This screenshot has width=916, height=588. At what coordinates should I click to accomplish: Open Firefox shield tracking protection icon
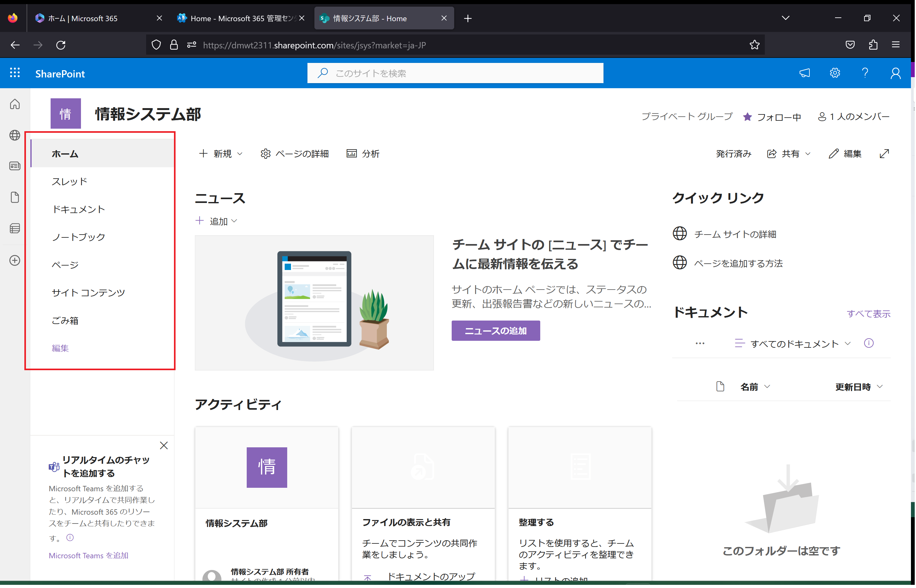[156, 45]
